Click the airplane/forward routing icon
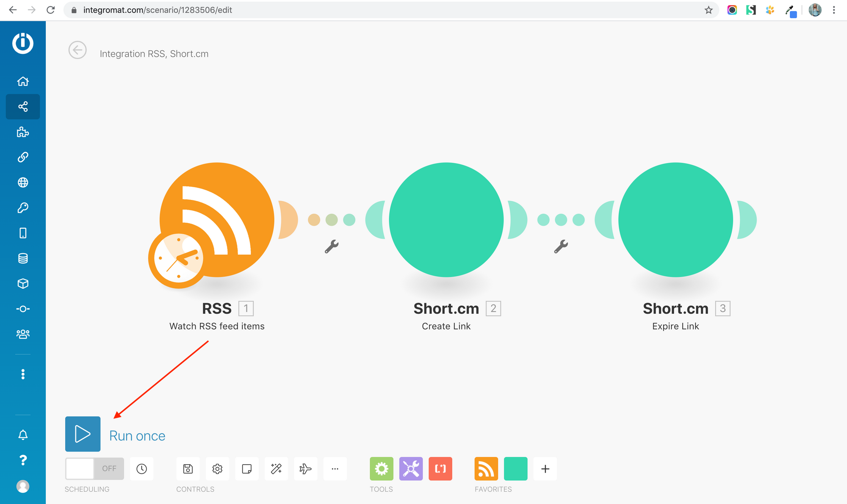This screenshot has width=847, height=504. coord(305,468)
